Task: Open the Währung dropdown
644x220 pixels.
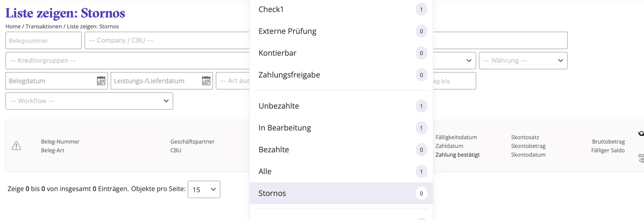Action: [x=523, y=61]
